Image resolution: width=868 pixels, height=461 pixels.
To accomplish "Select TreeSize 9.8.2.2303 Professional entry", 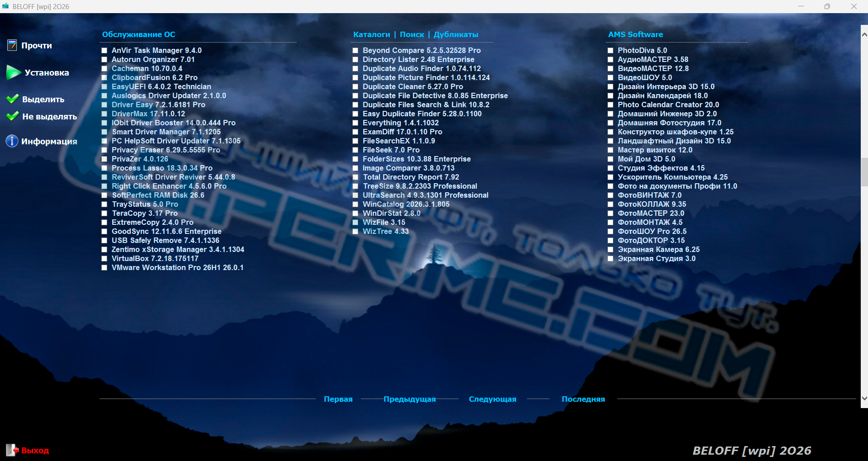I will 420,186.
